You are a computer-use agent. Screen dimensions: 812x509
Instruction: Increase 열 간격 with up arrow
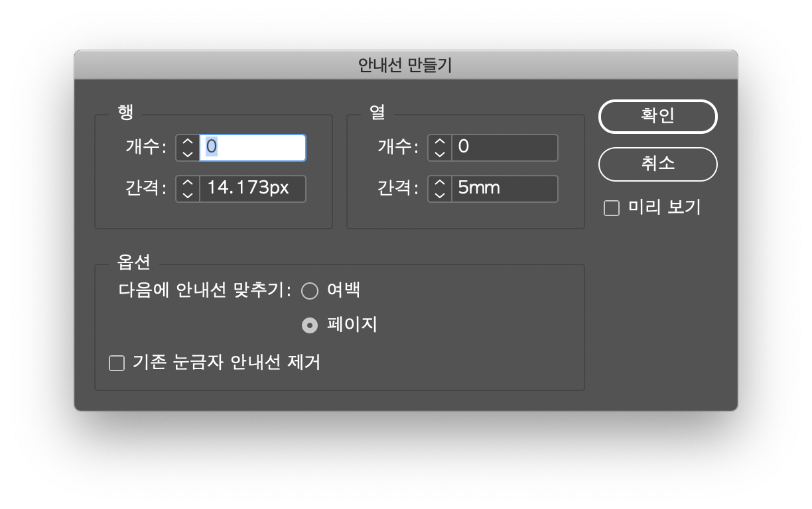(440, 183)
